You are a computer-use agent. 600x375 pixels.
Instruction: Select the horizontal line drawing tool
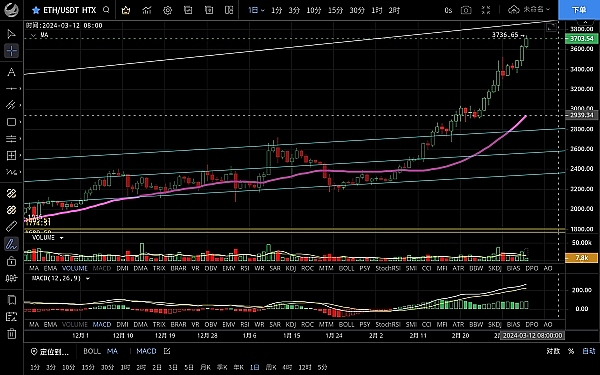point(11,88)
